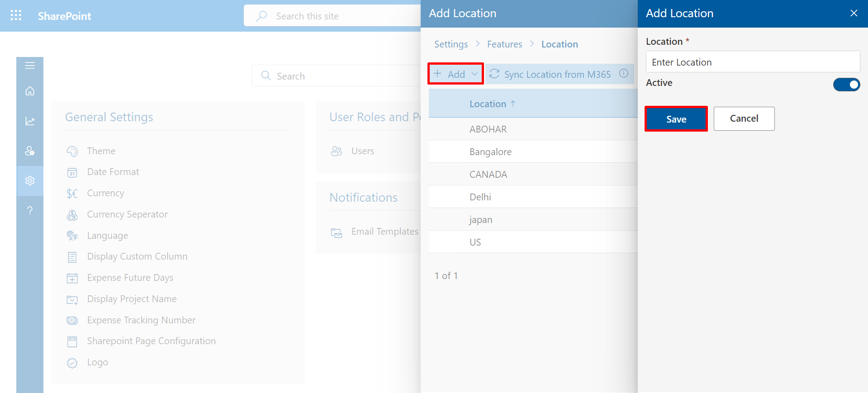The width and height of the screenshot is (868, 393).
Task: Click the Display Custom Column icon
Action: (x=72, y=257)
